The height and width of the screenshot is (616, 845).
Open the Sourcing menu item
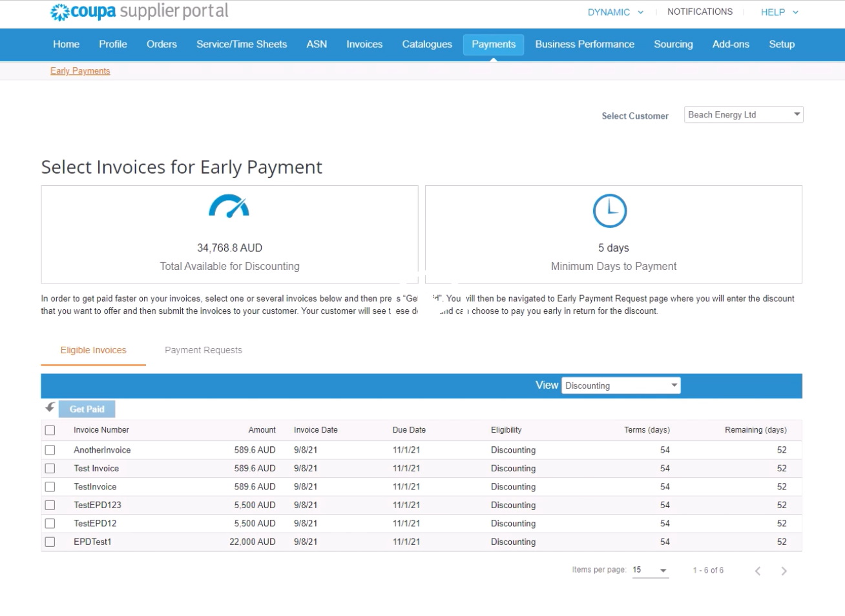click(673, 45)
